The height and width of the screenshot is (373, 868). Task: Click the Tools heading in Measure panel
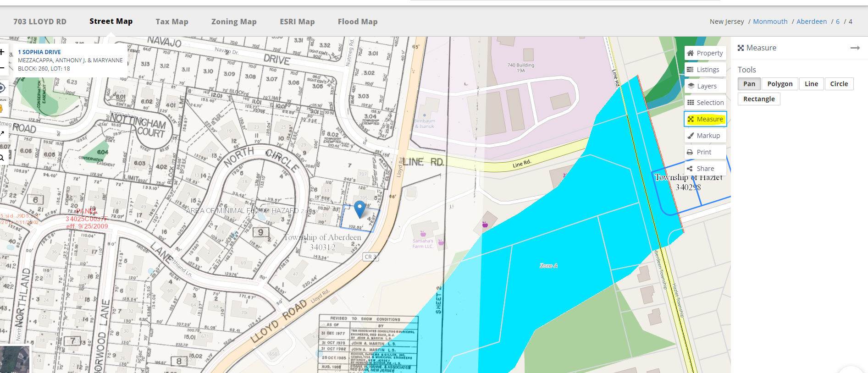pos(746,70)
